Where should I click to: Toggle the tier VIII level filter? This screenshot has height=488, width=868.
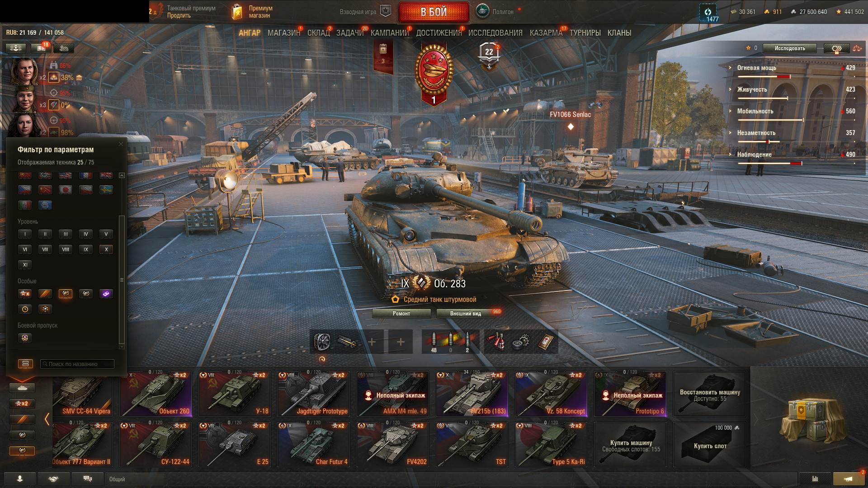tap(66, 249)
